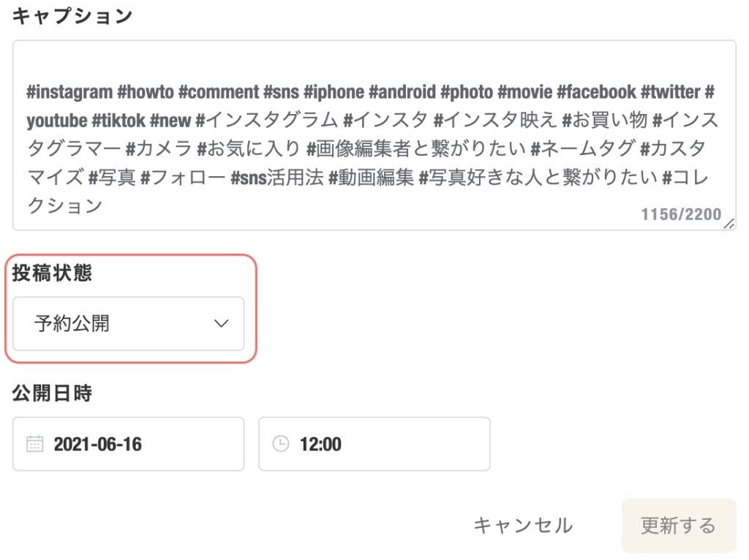Image resolution: width=749 pixels, height=560 pixels.
Task: Place cursor on #動画編集 hashtag in caption
Action: [371, 178]
